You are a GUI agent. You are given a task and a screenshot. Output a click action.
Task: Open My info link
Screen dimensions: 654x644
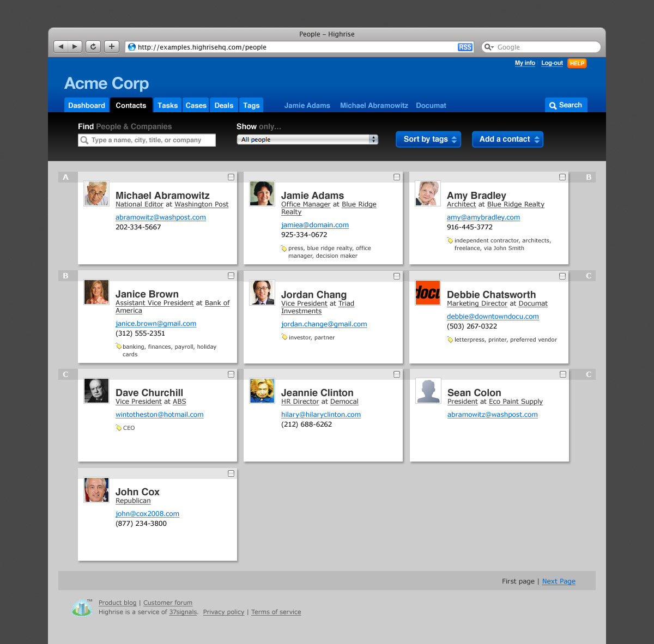tap(525, 63)
